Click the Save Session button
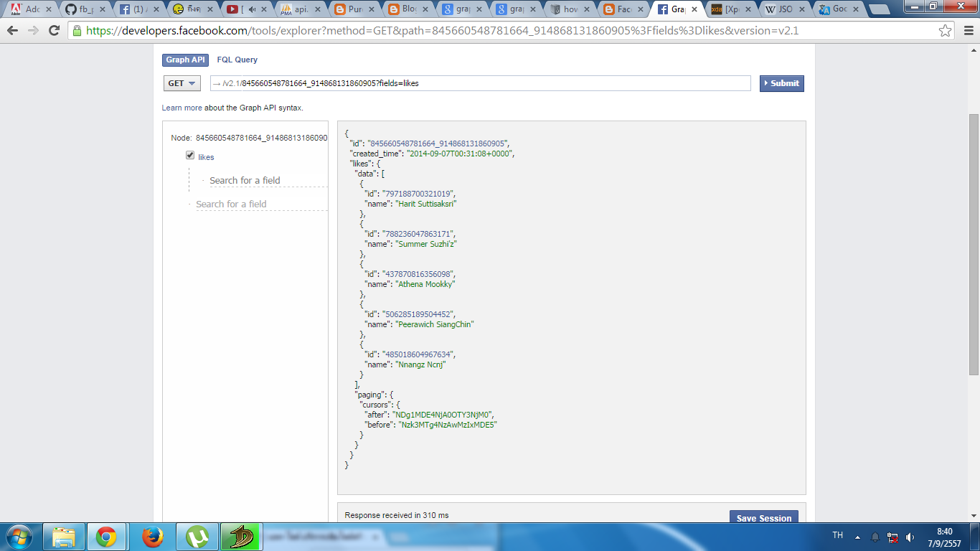Image resolution: width=980 pixels, height=551 pixels. pos(764,518)
